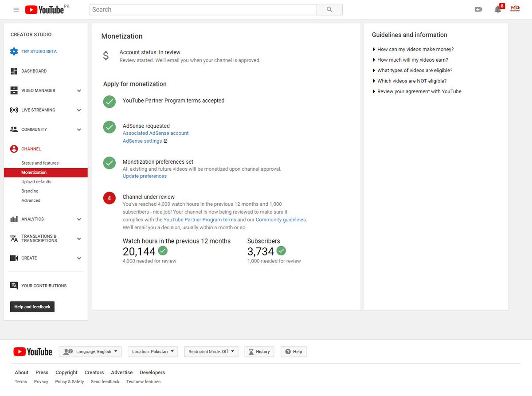Open YouTube Partner Program terms link
The height and width of the screenshot is (396, 532).
[199, 220]
